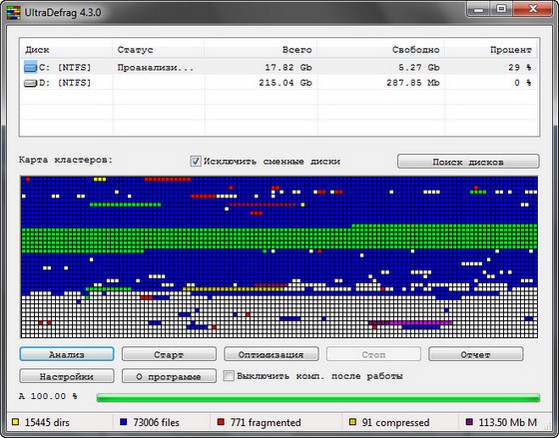Screen dimensions: 559x438
Task: Click the red fragmented legend icon
Action: pyautogui.click(x=221, y=422)
